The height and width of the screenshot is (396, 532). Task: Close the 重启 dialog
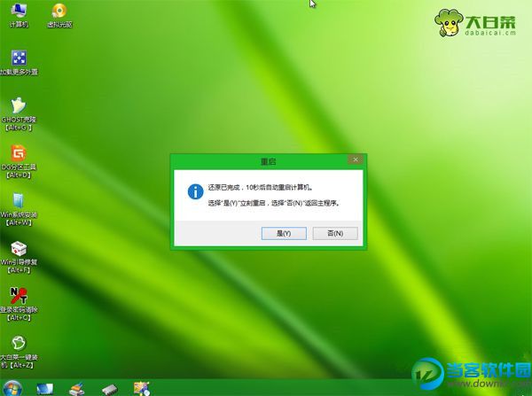pyautogui.click(x=356, y=159)
